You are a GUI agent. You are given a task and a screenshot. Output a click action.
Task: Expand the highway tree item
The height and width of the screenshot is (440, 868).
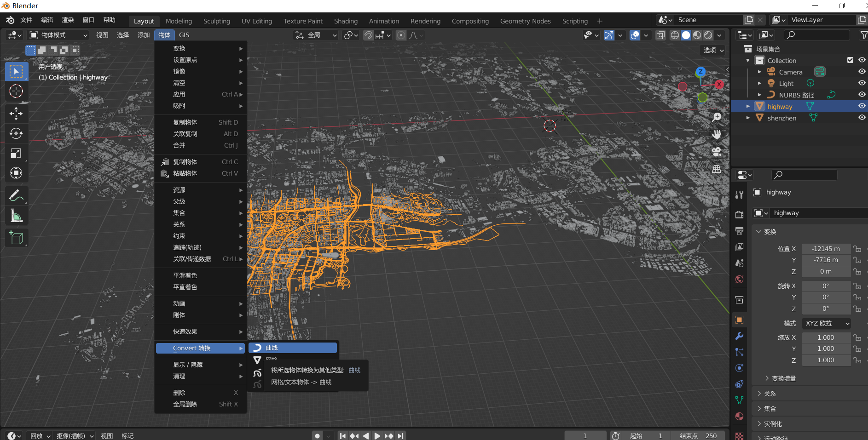(x=748, y=106)
